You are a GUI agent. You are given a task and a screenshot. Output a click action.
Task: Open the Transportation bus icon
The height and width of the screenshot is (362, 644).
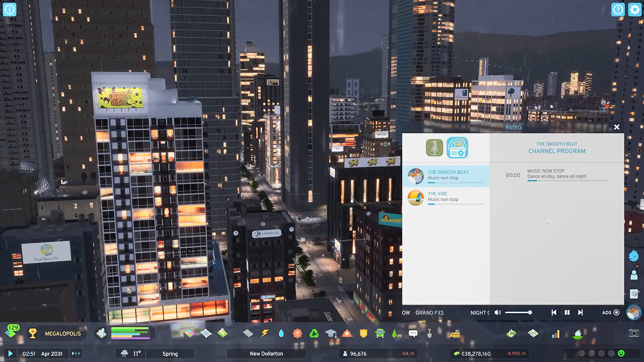[x=380, y=333]
